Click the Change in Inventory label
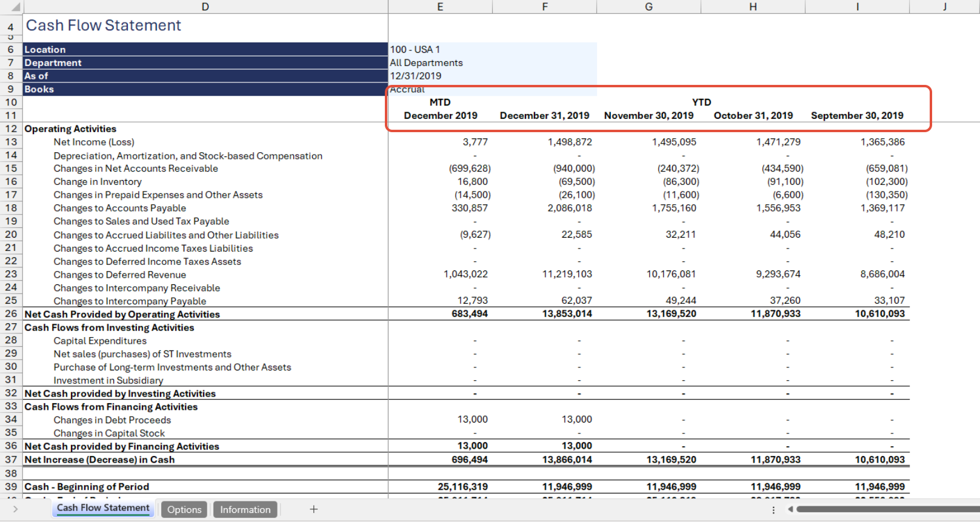This screenshot has width=980, height=522. pyautogui.click(x=98, y=182)
